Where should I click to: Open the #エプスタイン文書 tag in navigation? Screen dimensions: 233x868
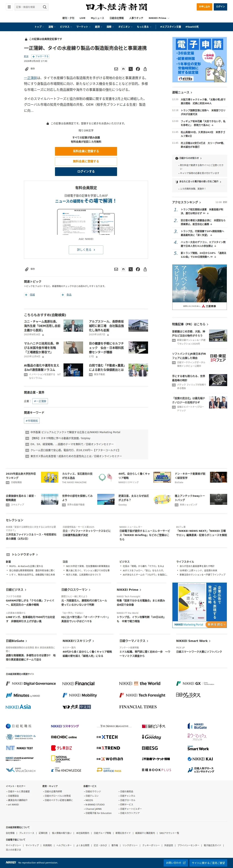pos(170,27)
